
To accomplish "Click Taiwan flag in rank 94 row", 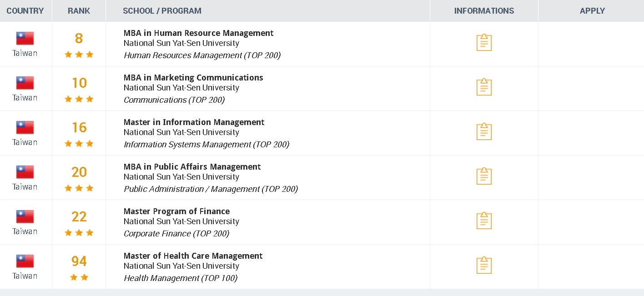I will click(x=25, y=261).
